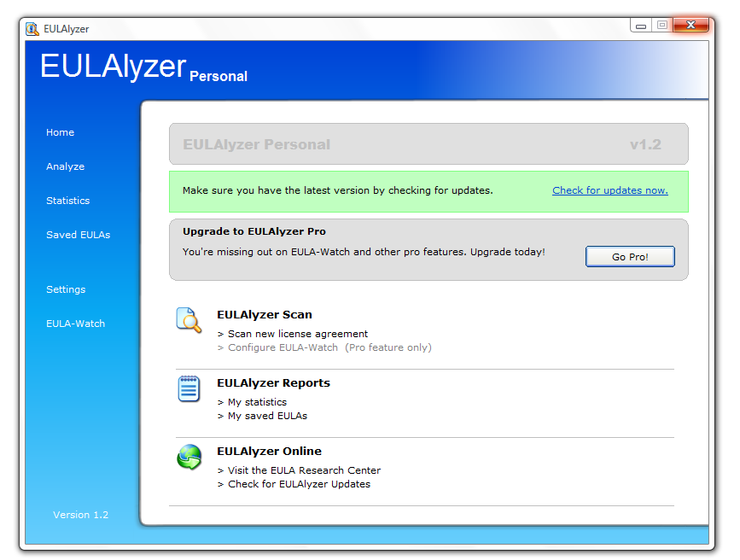
Task: Select EULA-Watch in the sidebar
Action: [75, 324]
